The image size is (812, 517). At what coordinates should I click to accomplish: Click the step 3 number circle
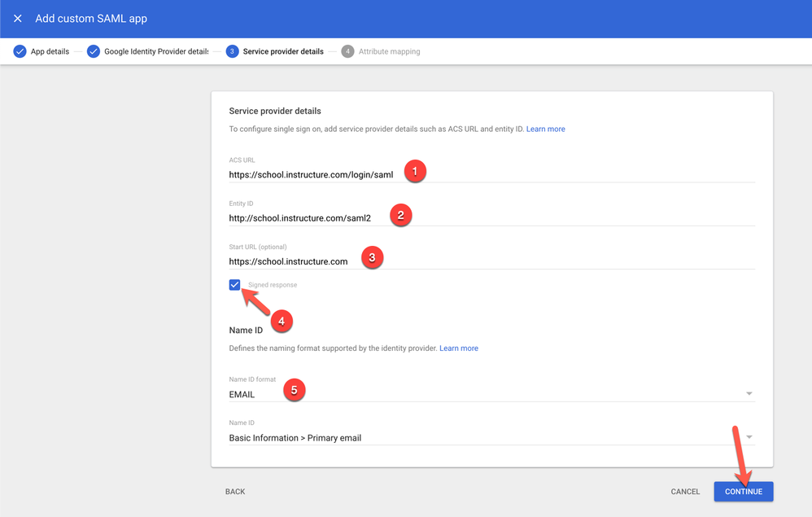pos(232,51)
